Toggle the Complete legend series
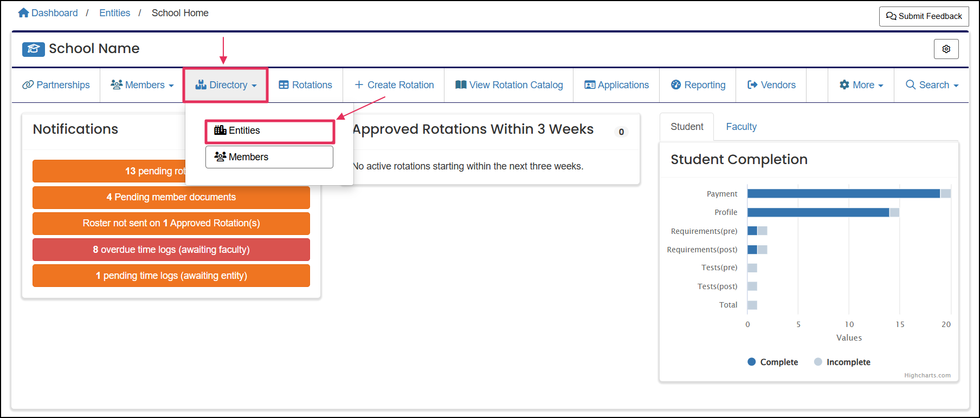Viewport: 980px width, 418px height. pos(772,362)
